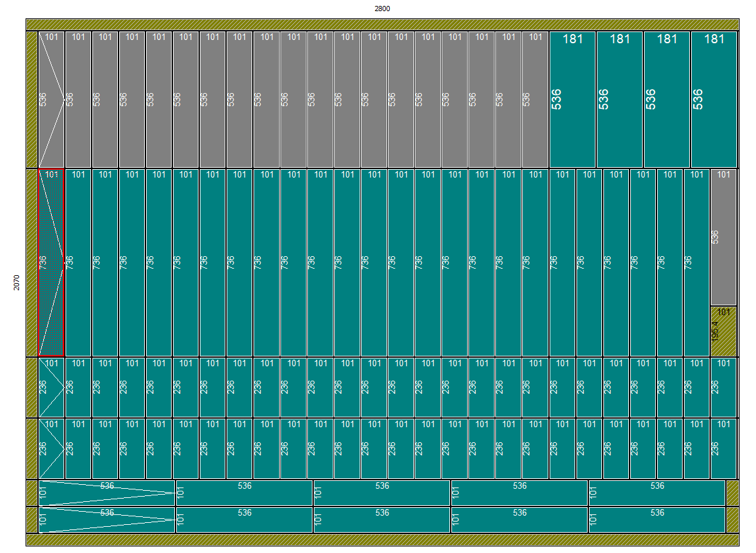Select the red-highlighted dotted 101x736 panel
Screen dimensions: 756x553
(51, 262)
